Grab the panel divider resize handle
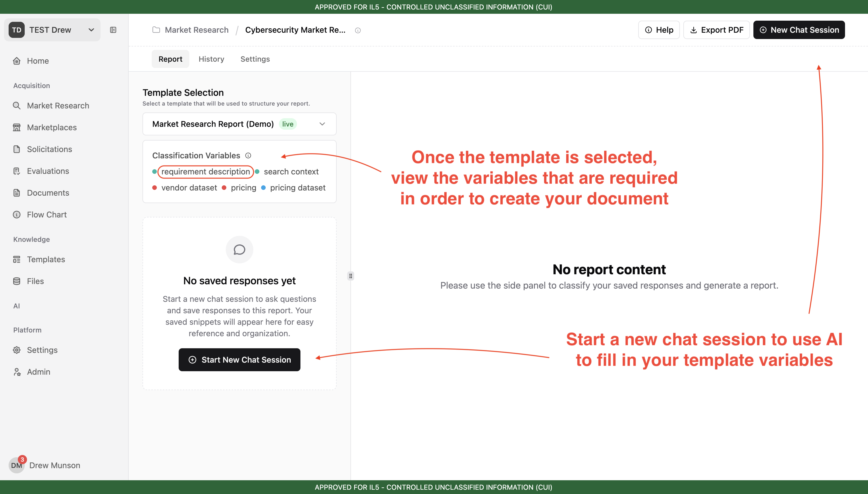This screenshot has width=868, height=494. point(350,276)
